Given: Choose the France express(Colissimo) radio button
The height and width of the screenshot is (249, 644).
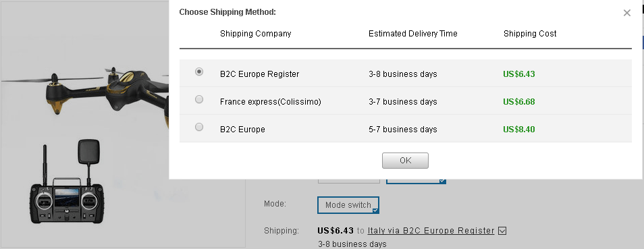Looking at the screenshot, I should [199, 99].
